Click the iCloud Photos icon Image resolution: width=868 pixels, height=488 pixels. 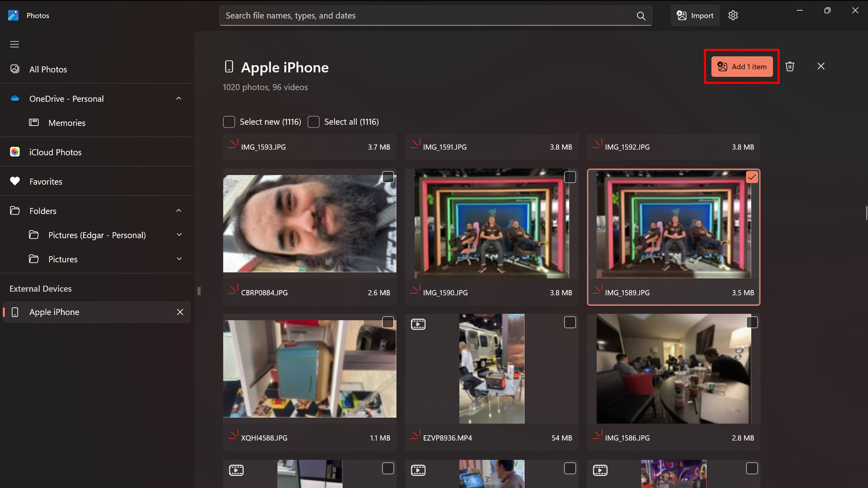click(x=15, y=152)
